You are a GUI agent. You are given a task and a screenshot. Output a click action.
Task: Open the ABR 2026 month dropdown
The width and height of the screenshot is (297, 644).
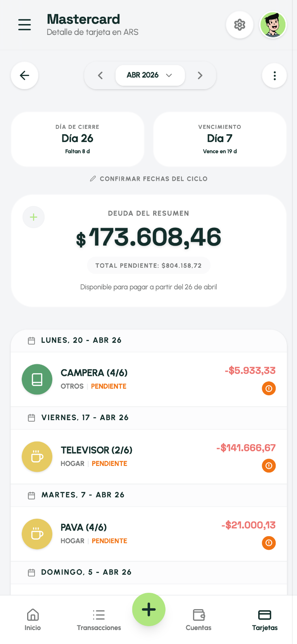tap(150, 75)
